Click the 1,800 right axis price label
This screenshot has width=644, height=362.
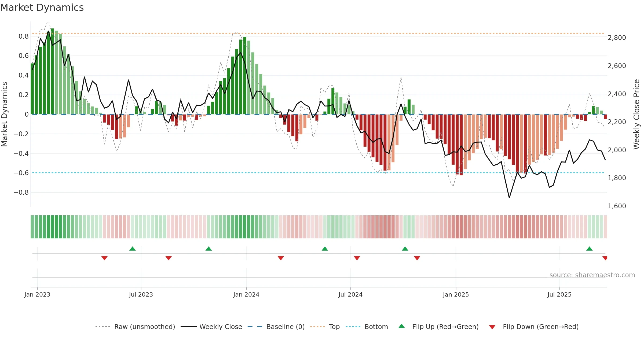(617, 178)
